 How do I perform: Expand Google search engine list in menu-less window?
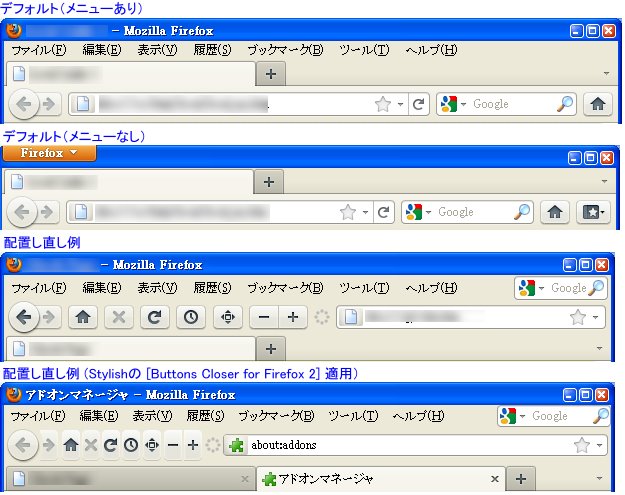[430, 212]
